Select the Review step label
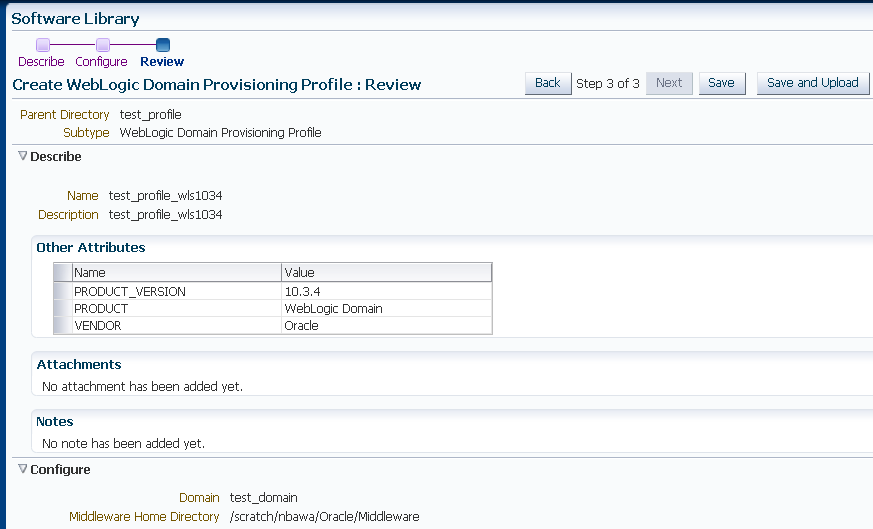The height and width of the screenshot is (529, 873). click(x=162, y=62)
